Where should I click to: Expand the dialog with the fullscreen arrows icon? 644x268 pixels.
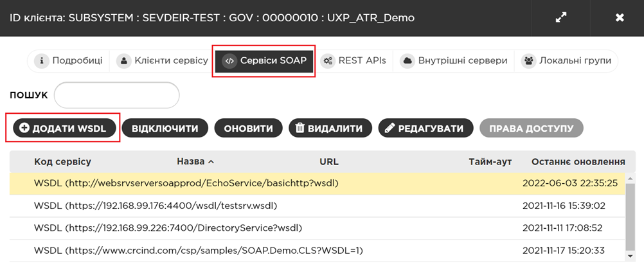(561, 18)
